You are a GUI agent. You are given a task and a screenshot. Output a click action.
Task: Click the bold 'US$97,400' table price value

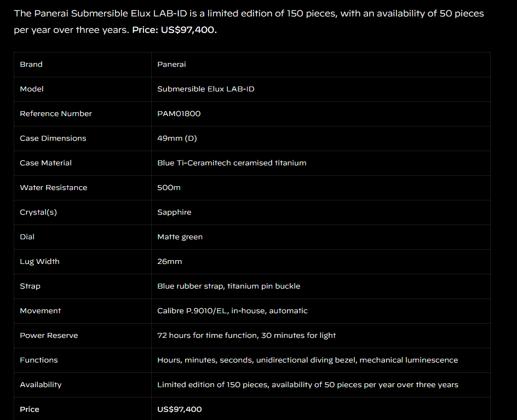[179, 410]
